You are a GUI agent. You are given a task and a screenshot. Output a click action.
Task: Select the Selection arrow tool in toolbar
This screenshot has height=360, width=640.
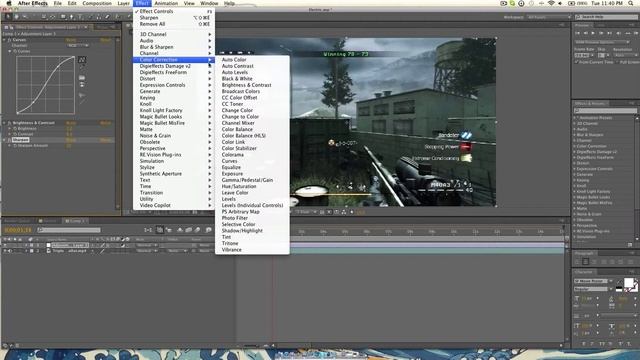tap(7, 17)
